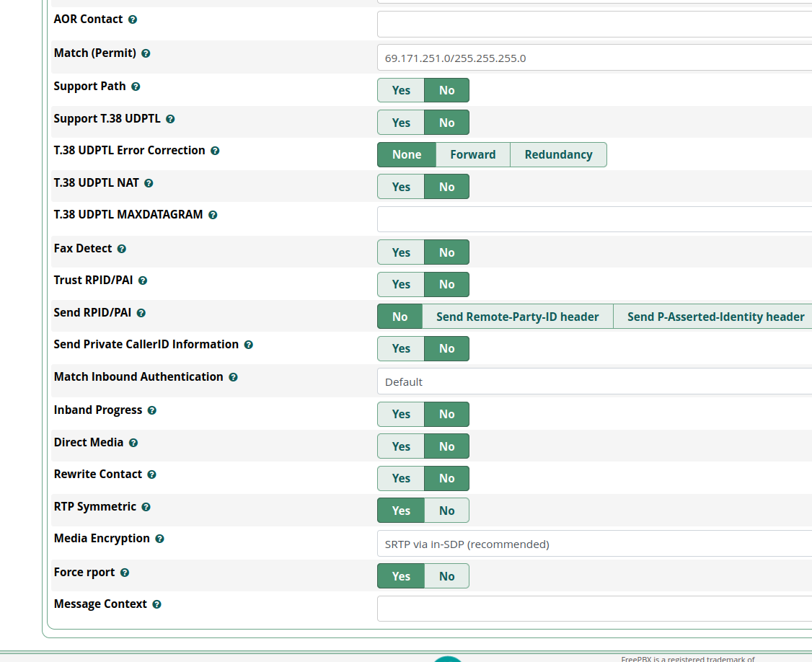Open help tooltip for Support T.38 UDPTL
This screenshot has width=812, height=662.
170,119
